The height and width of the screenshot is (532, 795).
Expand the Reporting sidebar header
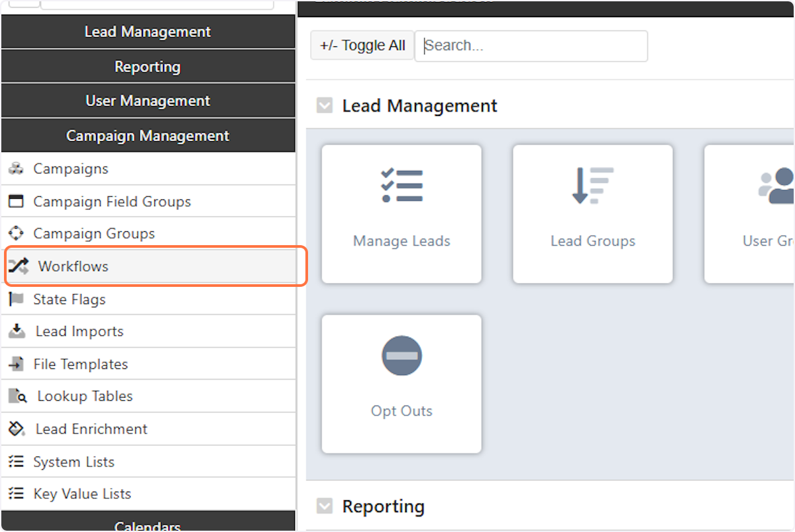click(x=148, y=67)
